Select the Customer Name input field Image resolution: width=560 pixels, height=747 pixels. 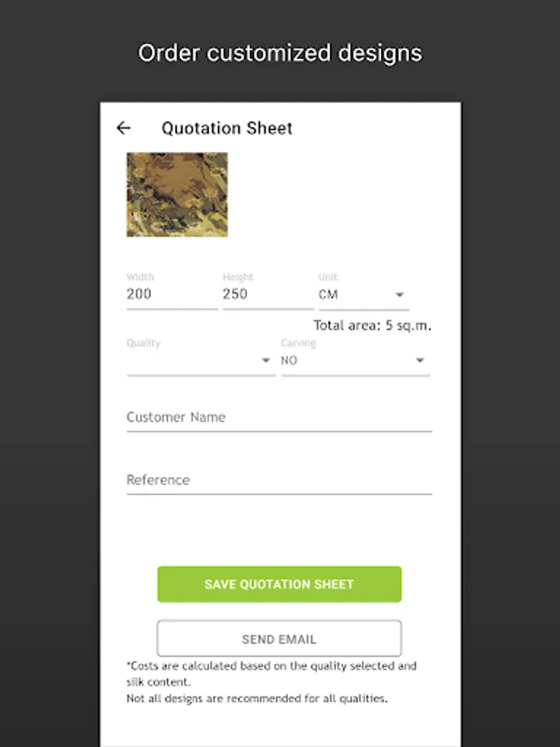point(279,417)
